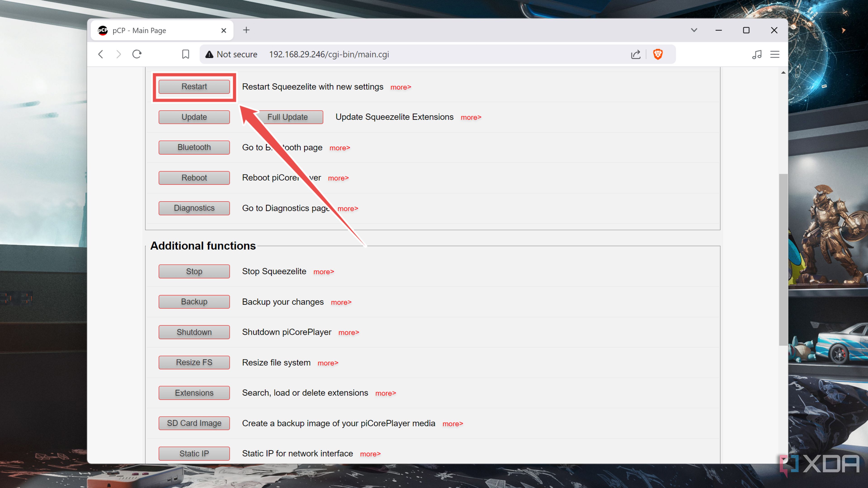Reload the piCorePlayer page
This screenshot has height=488, width=868.
click(x=137, y=54)
